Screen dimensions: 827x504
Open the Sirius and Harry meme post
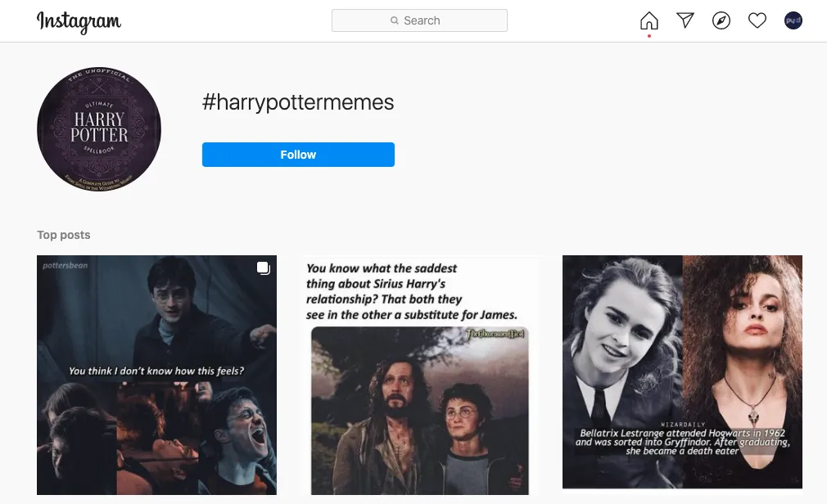tap(419, 375)
